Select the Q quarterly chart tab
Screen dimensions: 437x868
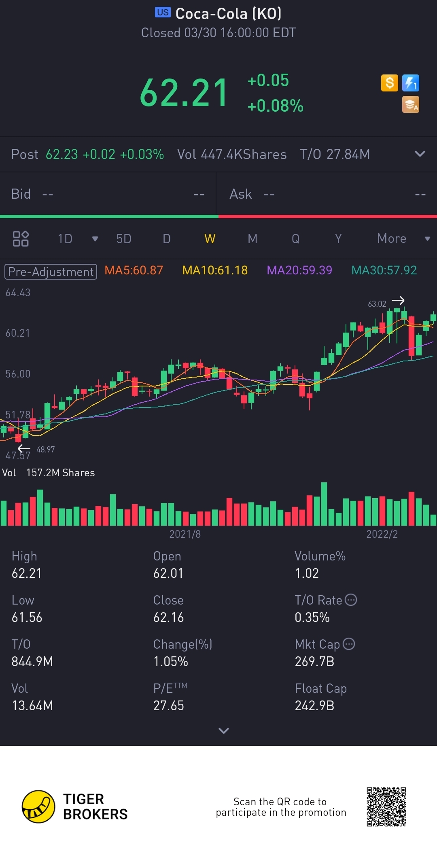296,239
